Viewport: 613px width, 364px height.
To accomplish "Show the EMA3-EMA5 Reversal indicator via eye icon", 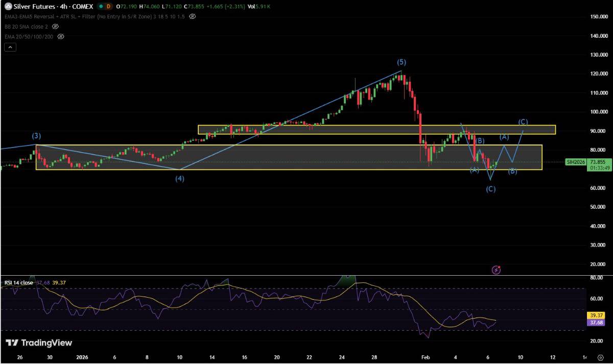I will (192, 16).
